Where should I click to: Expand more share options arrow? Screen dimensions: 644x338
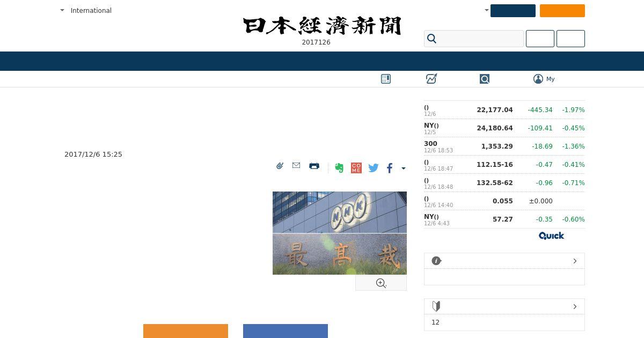pos(404,168)
